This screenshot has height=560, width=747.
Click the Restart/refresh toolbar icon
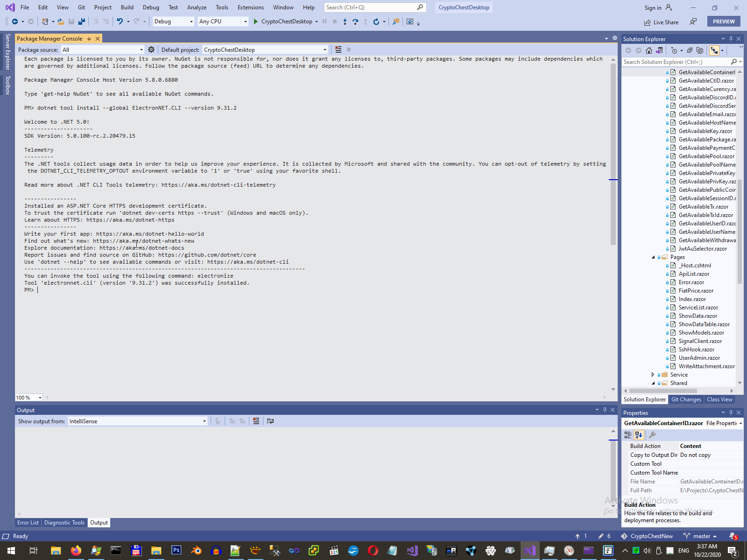[376, 21]
